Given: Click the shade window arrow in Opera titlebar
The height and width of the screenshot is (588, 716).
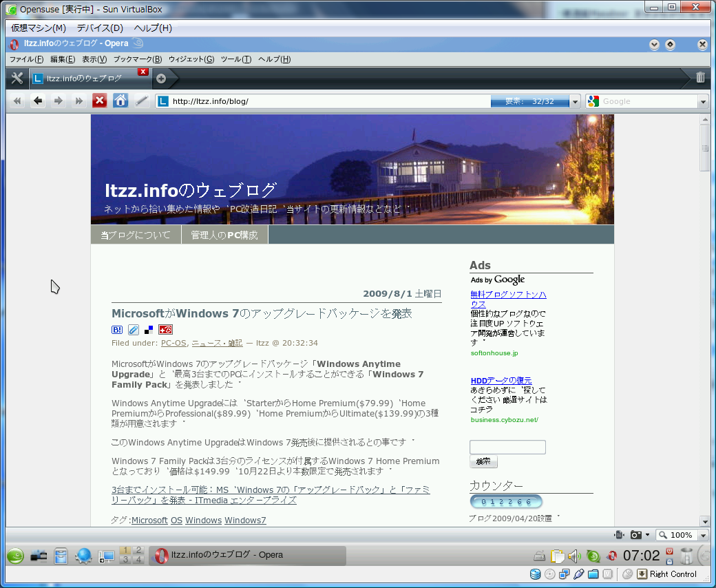Looking at the screenshot, I should coord(654,44).
